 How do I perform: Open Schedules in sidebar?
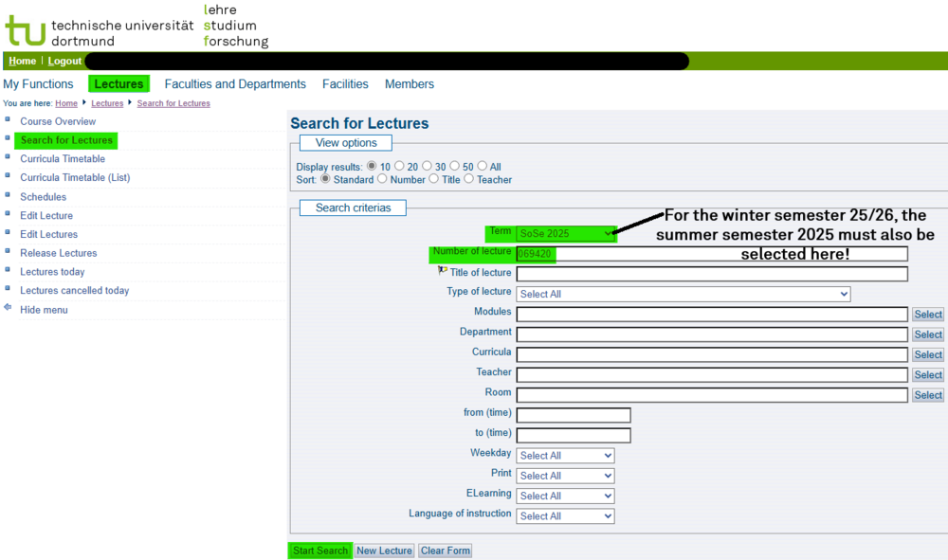point(43,197)
